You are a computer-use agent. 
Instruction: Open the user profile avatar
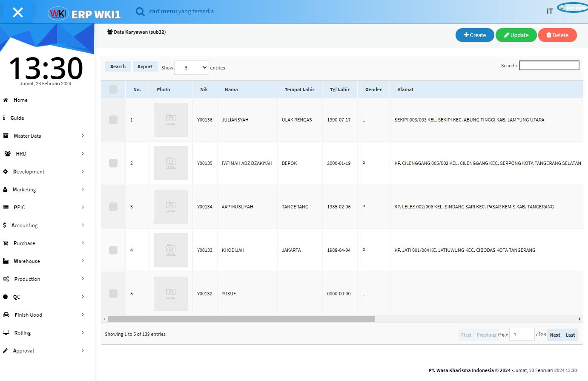(x=573, y=8)
